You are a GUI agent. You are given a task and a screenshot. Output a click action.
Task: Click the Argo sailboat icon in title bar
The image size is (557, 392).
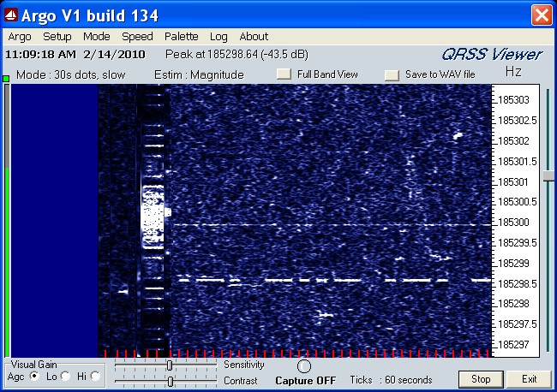pos(11,15)
